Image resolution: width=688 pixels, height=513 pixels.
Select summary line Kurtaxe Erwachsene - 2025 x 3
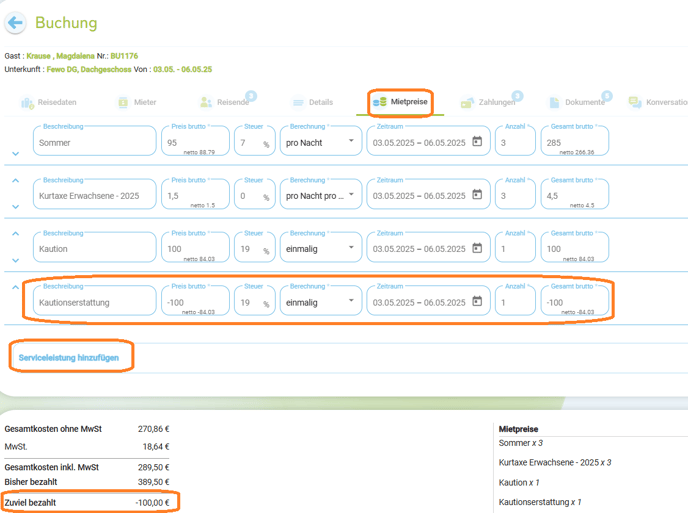[555, 463]
